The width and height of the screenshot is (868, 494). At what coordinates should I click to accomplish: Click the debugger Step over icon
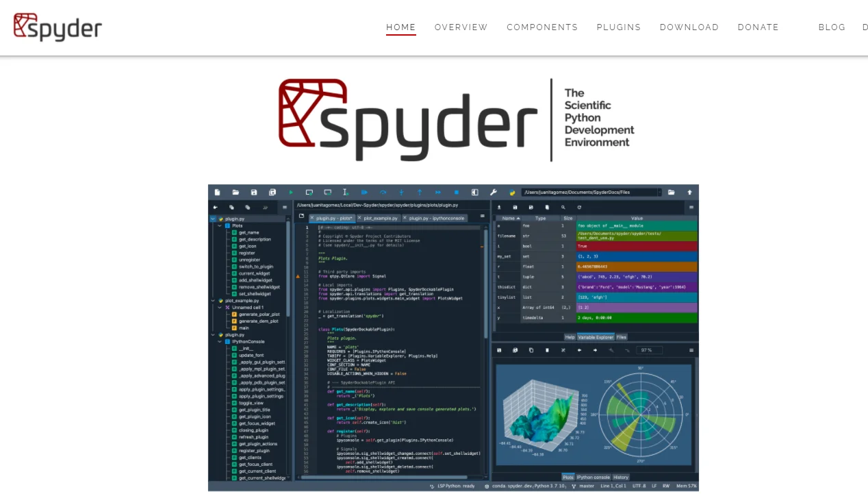[x=383, y=193]
